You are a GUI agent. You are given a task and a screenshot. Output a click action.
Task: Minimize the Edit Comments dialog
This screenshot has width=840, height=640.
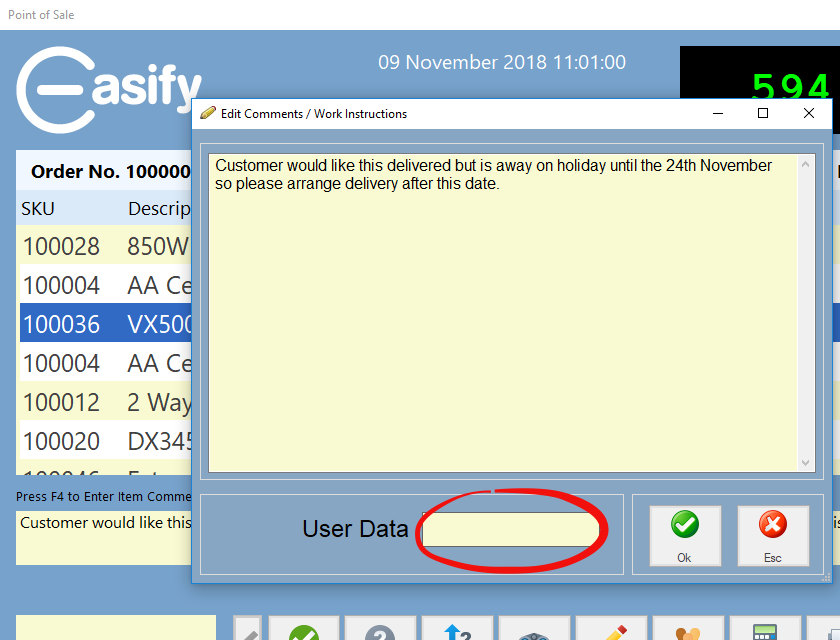pos(718,114)
